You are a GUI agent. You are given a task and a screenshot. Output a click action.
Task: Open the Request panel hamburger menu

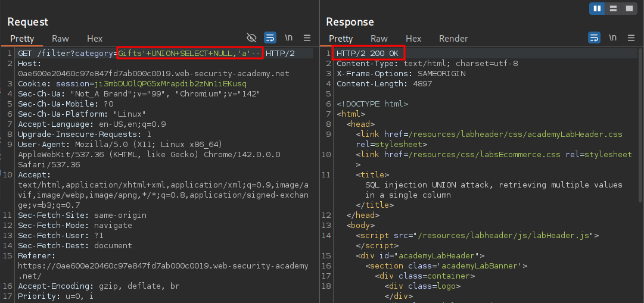[307, 38]
